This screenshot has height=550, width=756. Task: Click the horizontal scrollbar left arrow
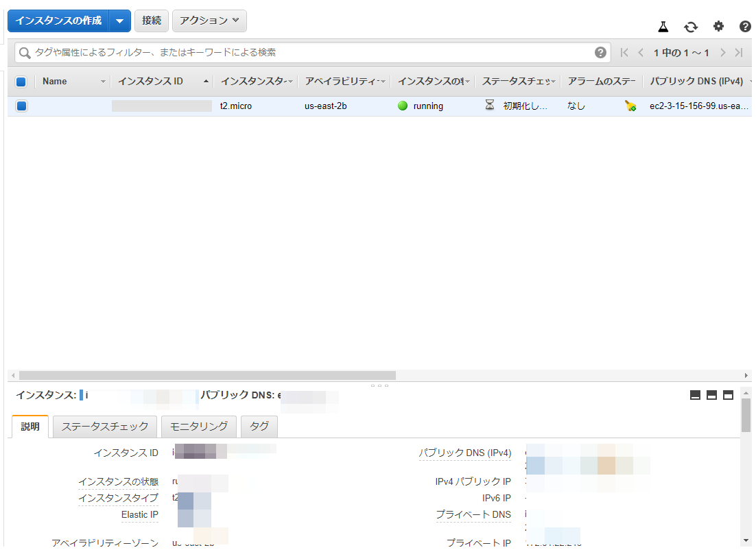pos(13,376)
